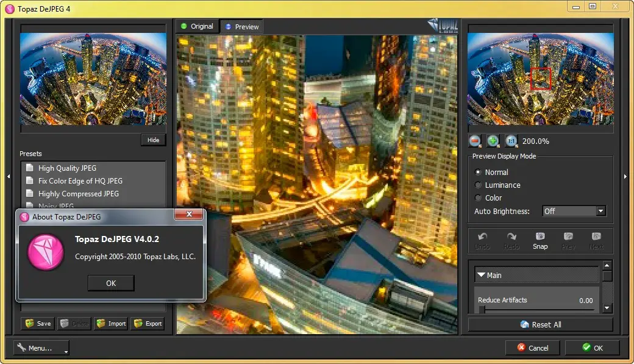Open the Auto Brightness dropdown
The height and width of the screenshot is (364, 634).
[574, 211]
